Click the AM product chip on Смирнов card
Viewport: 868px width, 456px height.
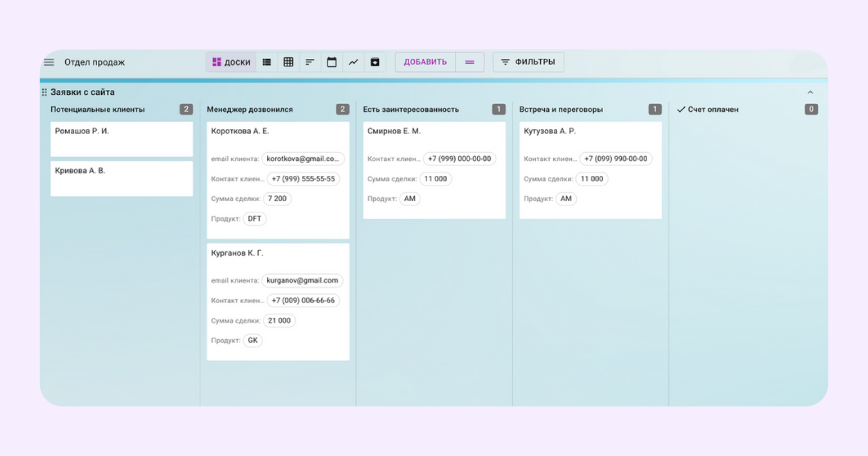pos(410,199)
